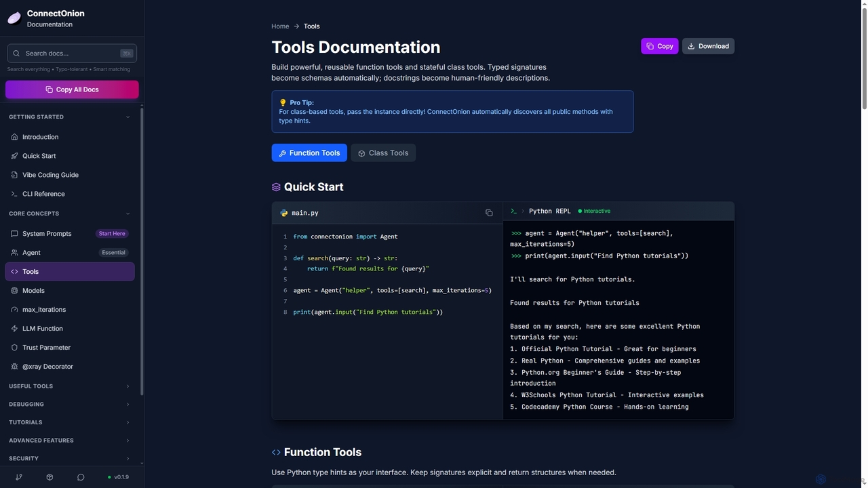Click the main.py file name label
The width and height of the screenshot is (868, 488).
click(x=305, y=213)
